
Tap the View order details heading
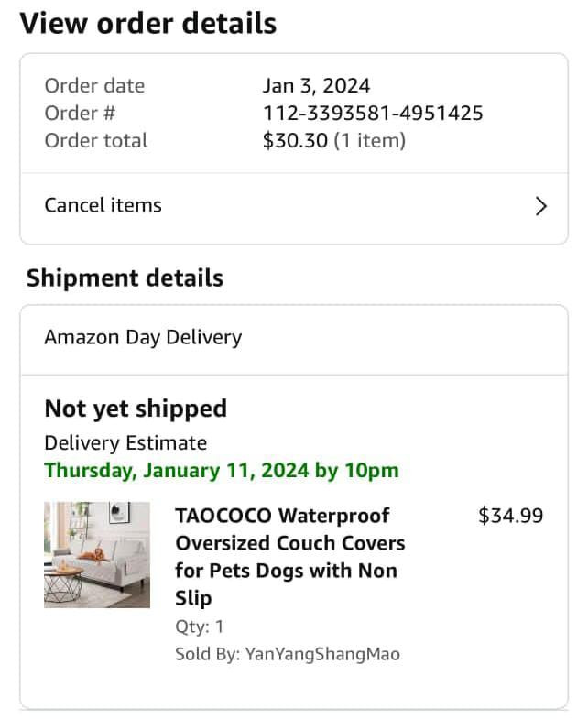[x=148, y=23]
